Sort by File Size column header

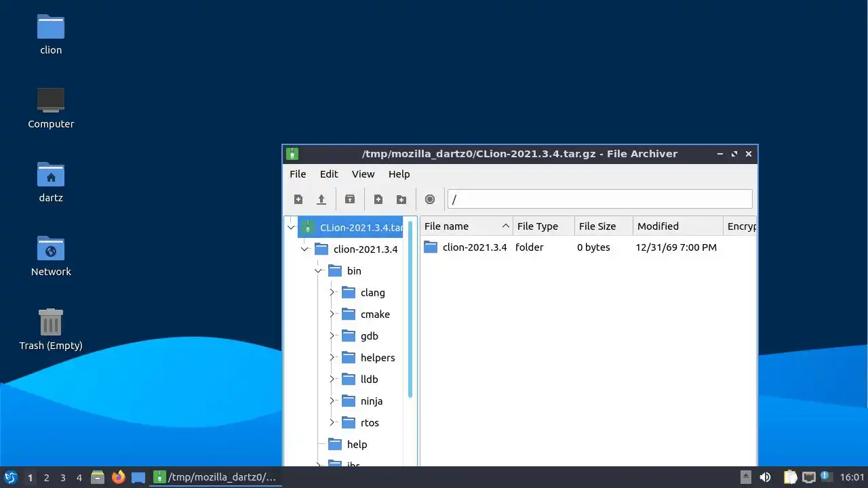click(x=604, y=226)
